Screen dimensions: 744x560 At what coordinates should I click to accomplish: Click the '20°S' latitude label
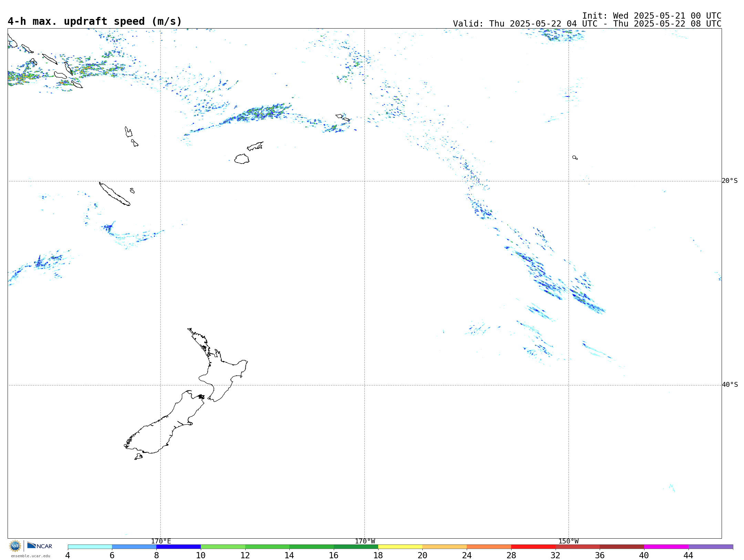pyautogui.click(x=730, y=181)
